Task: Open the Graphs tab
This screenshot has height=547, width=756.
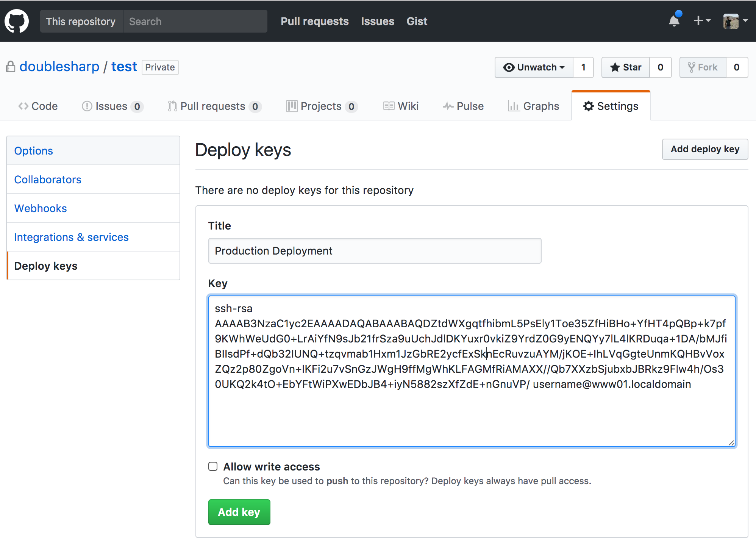Action: [x=534, y=106]
